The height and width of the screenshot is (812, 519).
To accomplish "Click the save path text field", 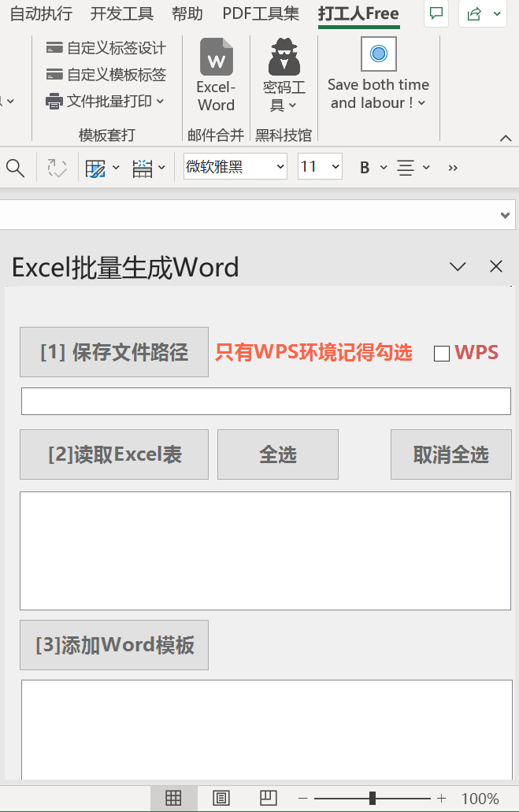I will (265, 402).
